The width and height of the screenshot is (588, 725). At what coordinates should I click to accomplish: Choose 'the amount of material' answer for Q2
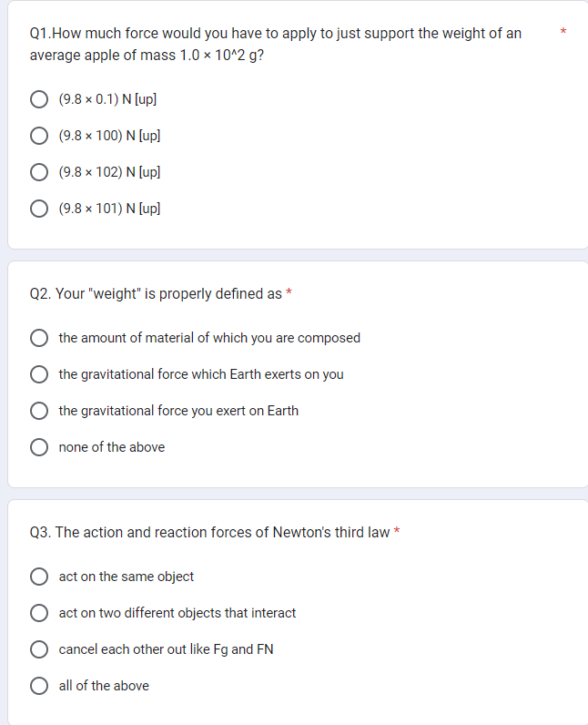[x=39, y=338]
